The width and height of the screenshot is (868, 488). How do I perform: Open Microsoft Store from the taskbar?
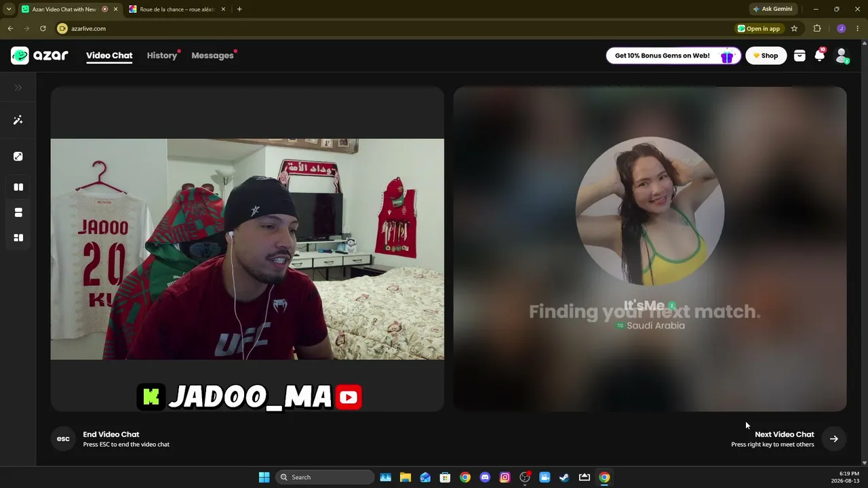445,477
